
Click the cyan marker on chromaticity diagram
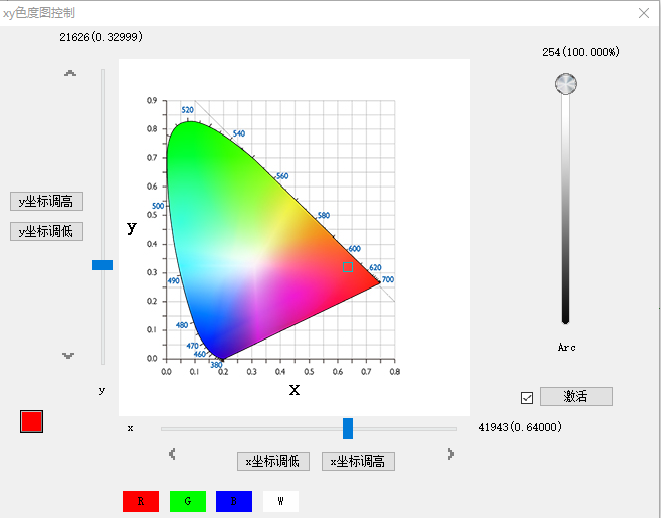point(348,266)
